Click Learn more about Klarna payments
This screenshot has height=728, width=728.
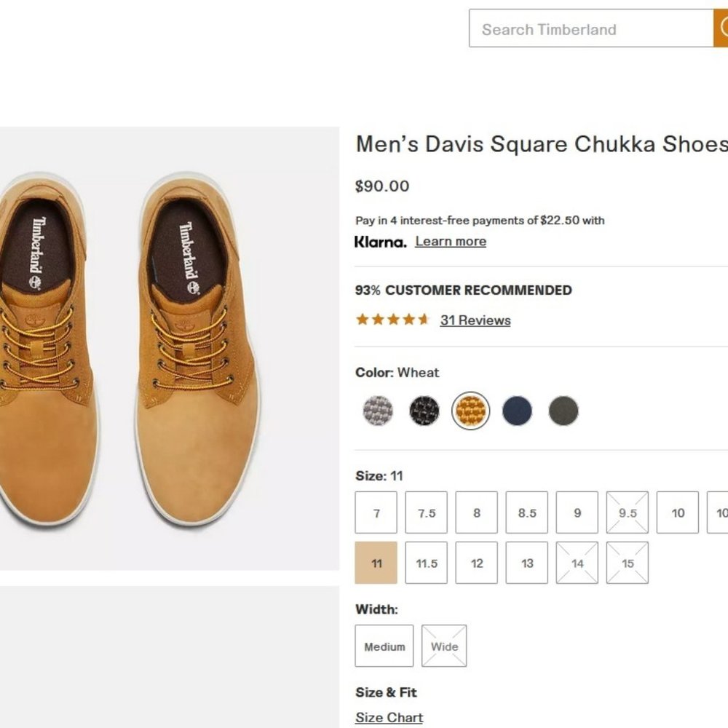point(450,241)
